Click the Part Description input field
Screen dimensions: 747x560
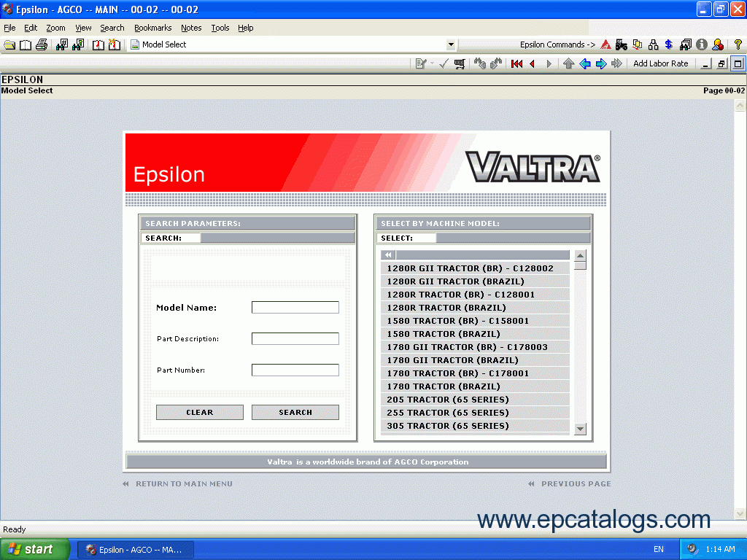click(x=295, y=338)
